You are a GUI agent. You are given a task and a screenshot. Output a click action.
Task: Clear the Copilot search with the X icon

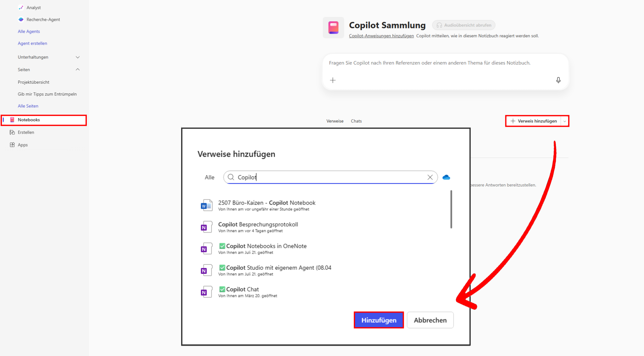click(430, 177)
